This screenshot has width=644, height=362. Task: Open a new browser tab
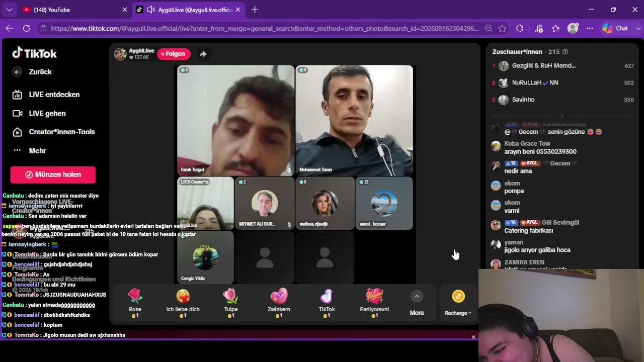(x=255, y=10)
